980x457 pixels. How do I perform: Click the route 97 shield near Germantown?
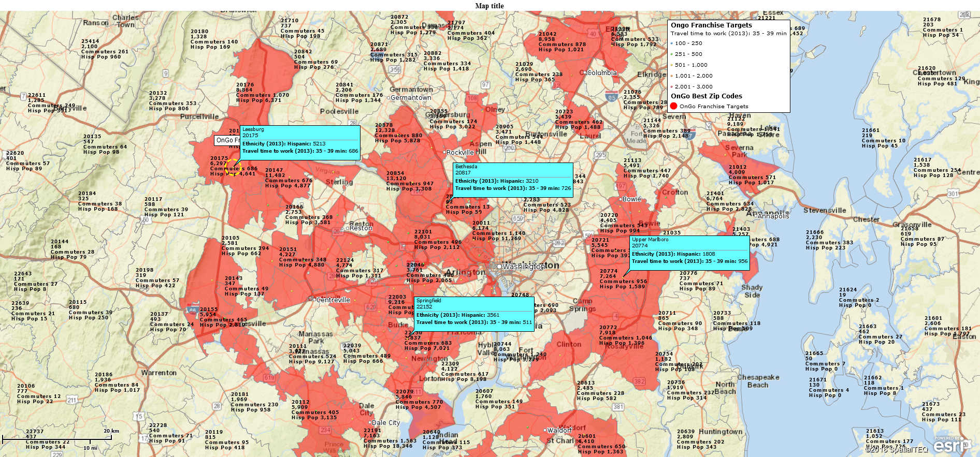tap(485, 84)
